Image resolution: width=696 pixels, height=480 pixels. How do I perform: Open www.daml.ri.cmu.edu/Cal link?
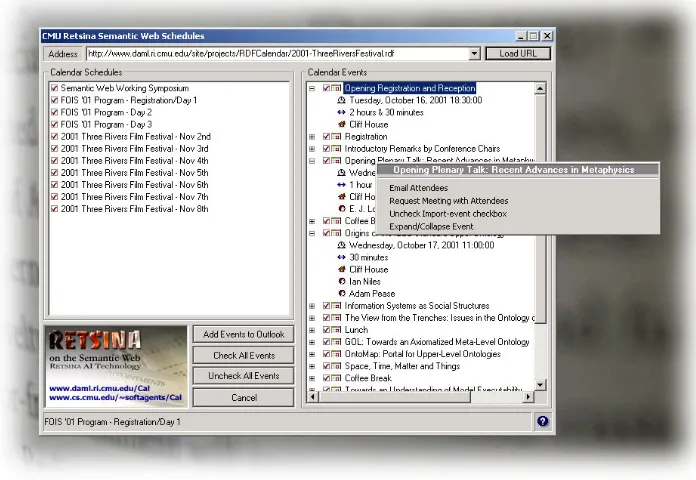[x=99, y=388]
